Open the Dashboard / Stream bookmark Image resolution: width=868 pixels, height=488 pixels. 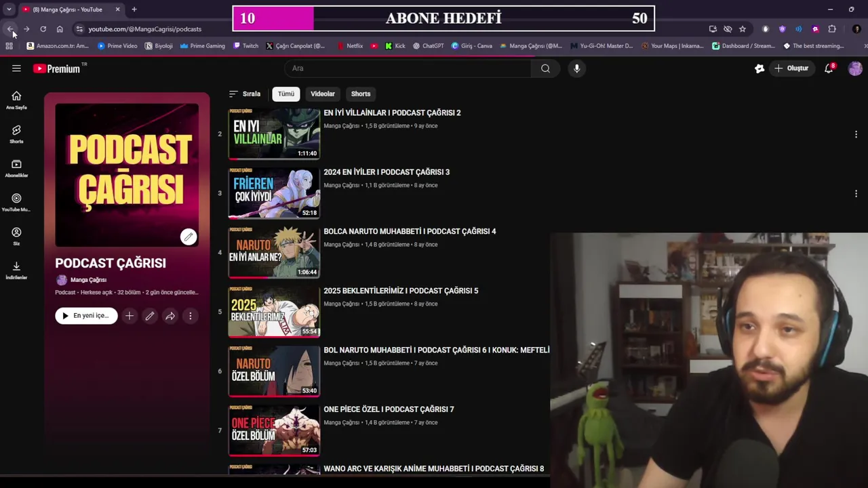(743, 46)
